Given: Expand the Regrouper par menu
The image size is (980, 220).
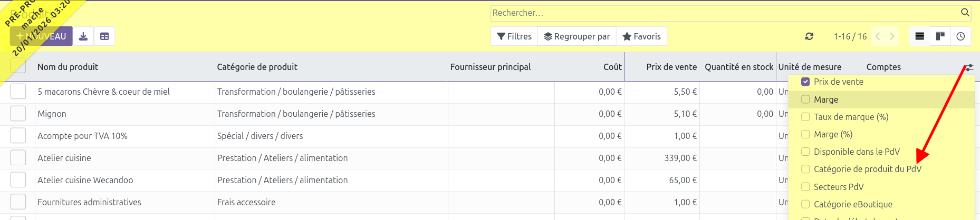Looking at the screenshot, I should pyautogui.click(x=577, y=36).
